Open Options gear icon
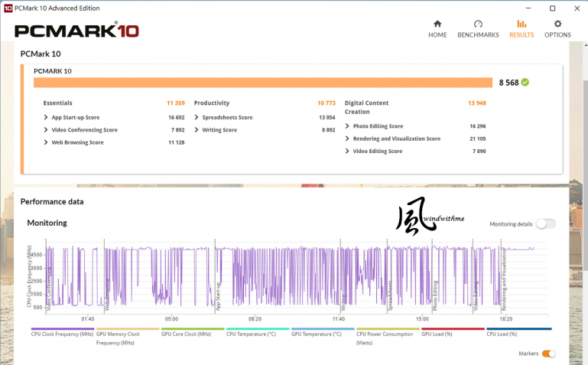 (x=557, y=24)
